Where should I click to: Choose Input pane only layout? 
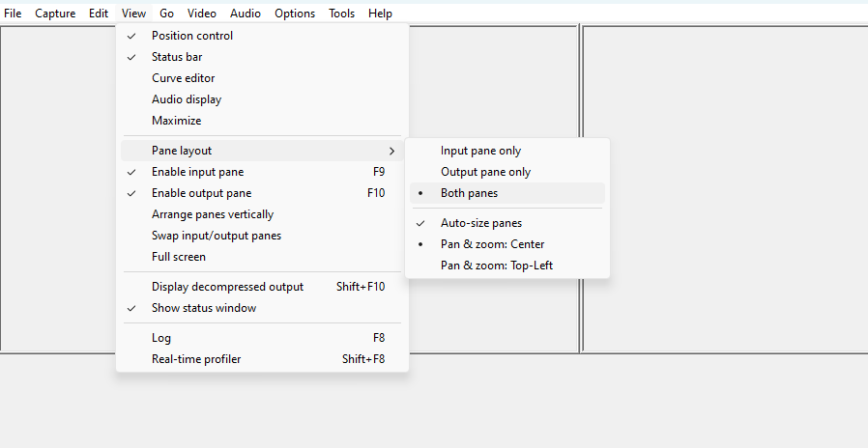click(x=507, y=151)
